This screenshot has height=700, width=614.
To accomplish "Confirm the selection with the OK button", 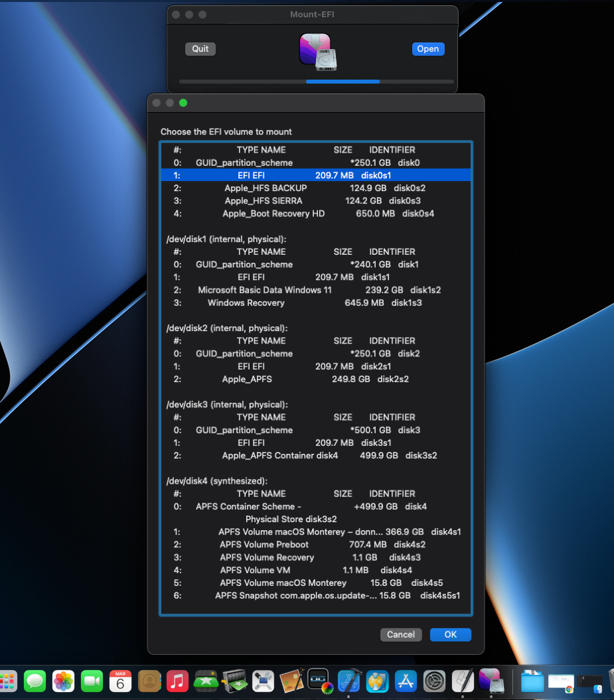I will click(450, 634).
